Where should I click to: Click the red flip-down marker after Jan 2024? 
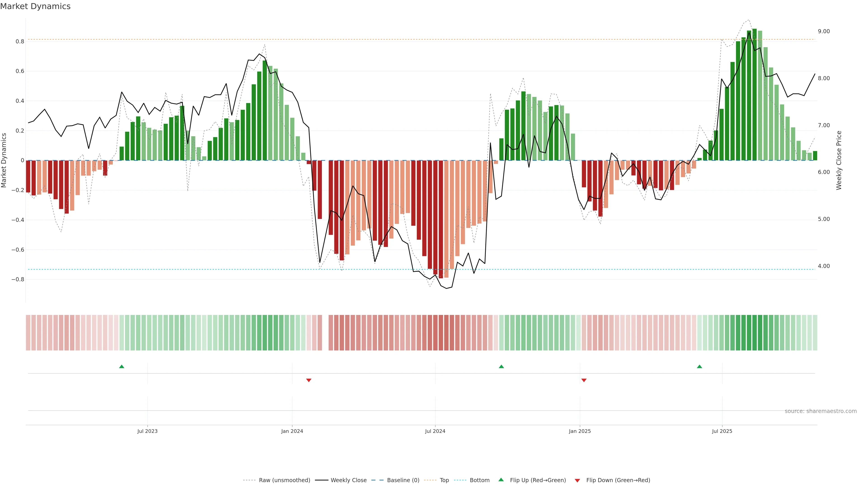click(309, 380)
